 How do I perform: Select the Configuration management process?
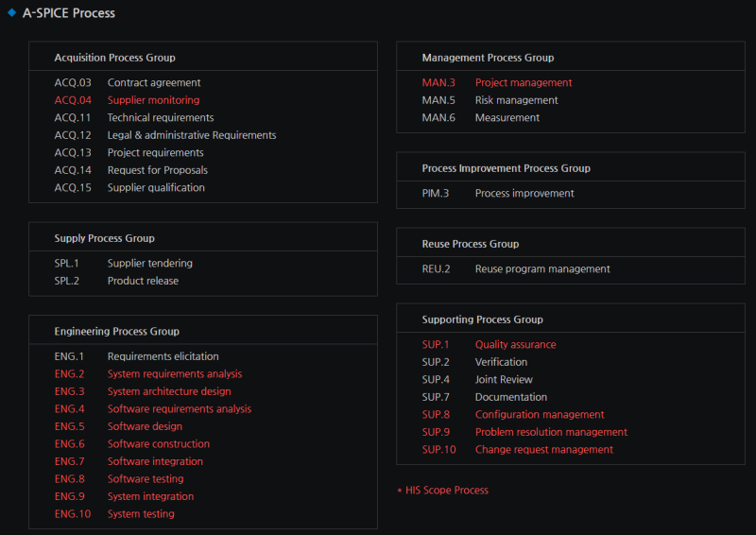click(x=539, y=415)
